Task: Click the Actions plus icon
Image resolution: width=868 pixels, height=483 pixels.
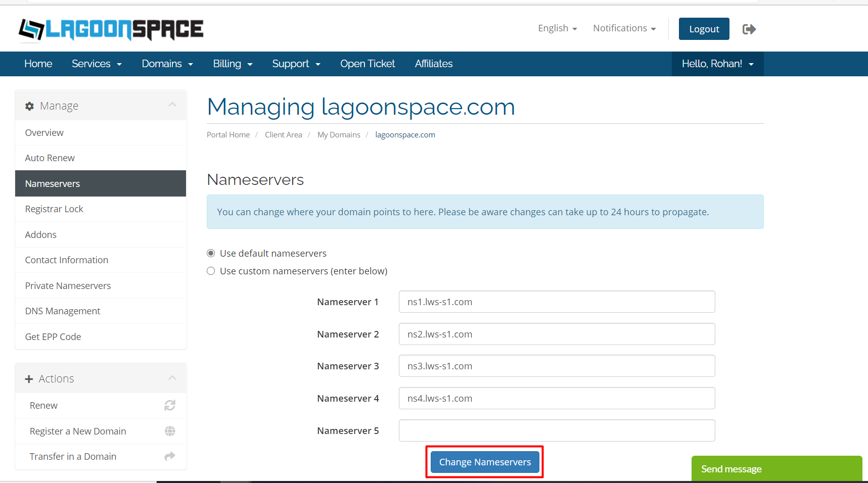Action: click(x=29, y=379)
